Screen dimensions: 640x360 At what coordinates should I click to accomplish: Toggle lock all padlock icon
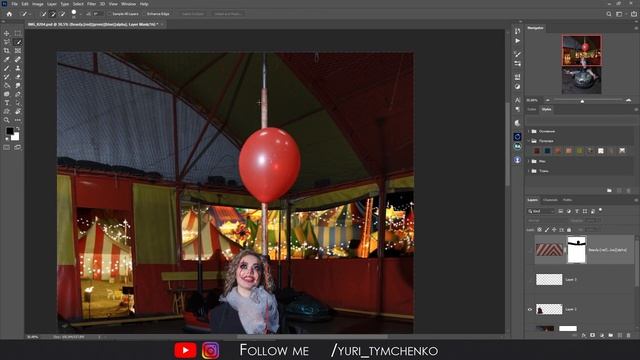(569, 230)
